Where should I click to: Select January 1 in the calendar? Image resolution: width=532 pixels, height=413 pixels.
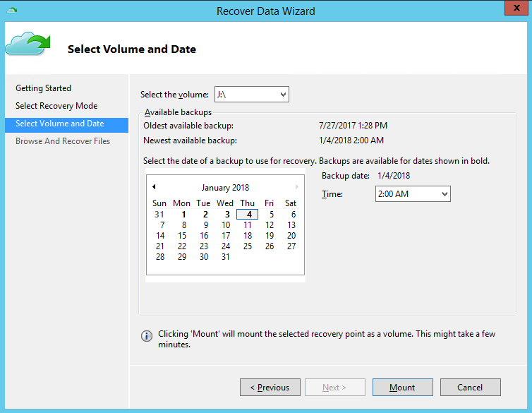[x=183, y=215]
